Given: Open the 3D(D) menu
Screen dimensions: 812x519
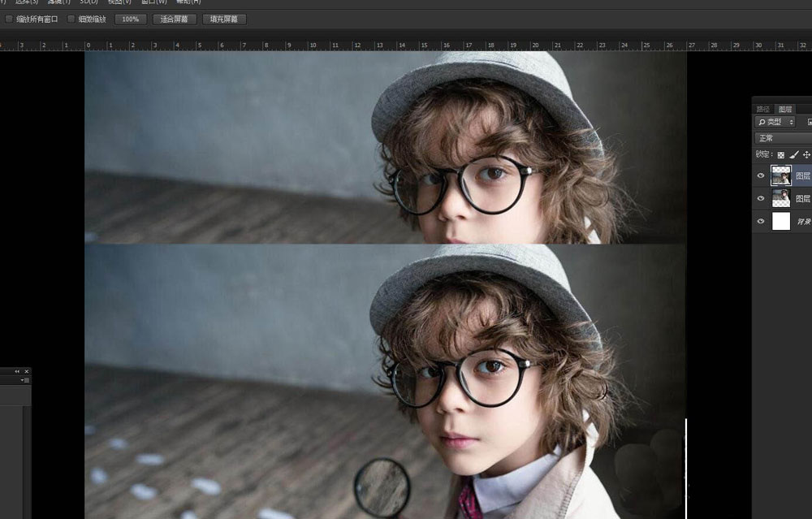Looking at the screenshot, I should tap(89, 2).
